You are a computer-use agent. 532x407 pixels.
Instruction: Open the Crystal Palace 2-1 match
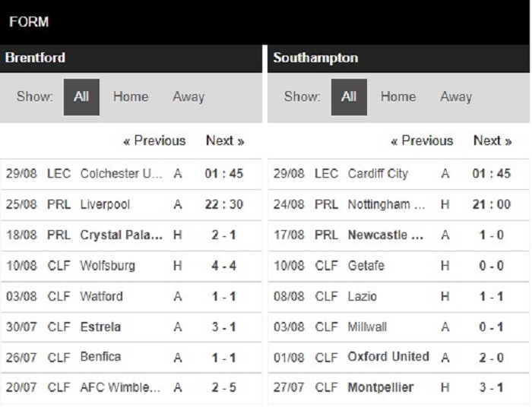click(131, 235)
